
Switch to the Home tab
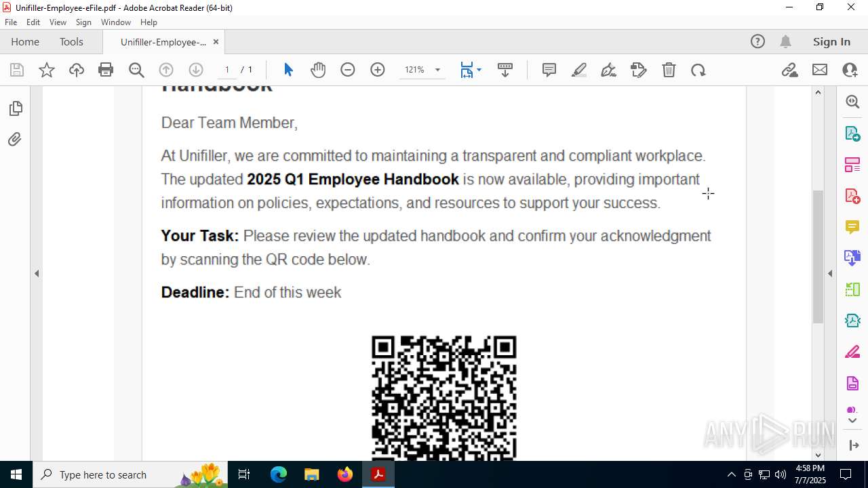25,41
